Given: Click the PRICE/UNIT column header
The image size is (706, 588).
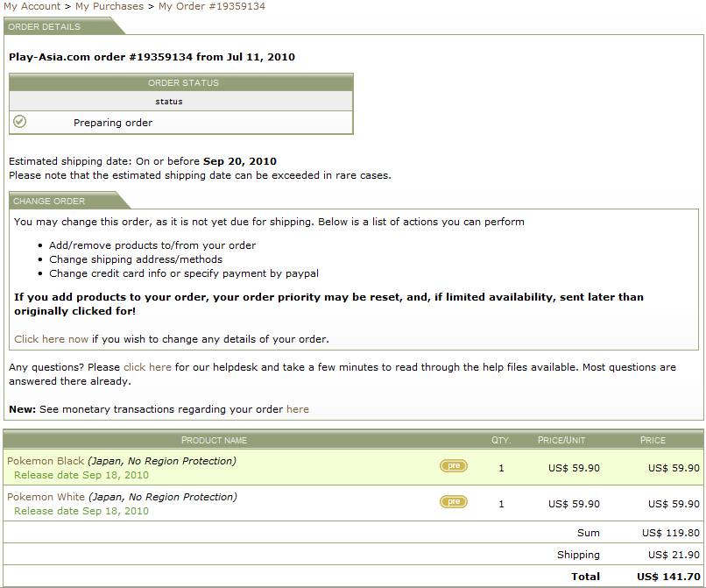Looking at the screenshot, I should 561,440.
